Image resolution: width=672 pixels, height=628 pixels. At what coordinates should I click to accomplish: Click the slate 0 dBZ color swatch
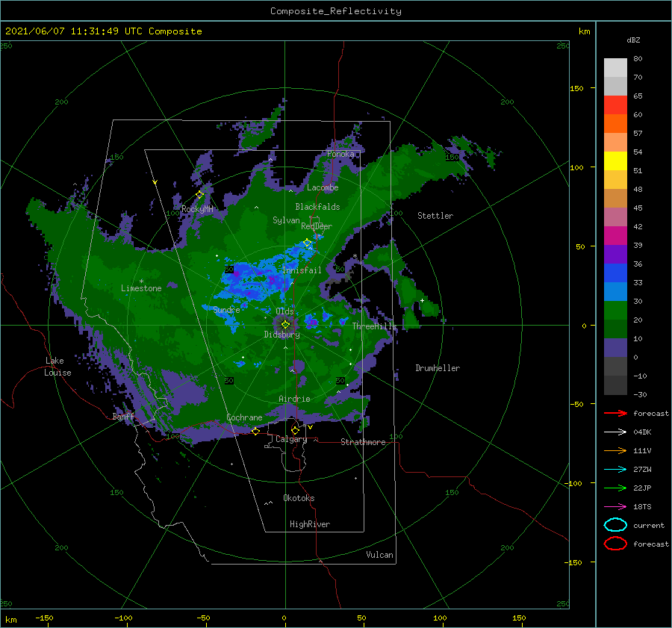click(615, 348)
